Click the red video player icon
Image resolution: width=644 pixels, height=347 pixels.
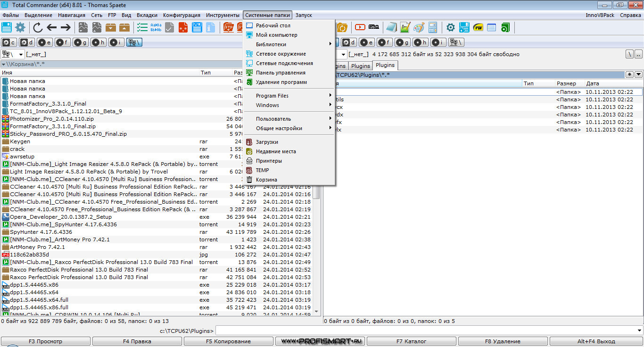[360, 27]
